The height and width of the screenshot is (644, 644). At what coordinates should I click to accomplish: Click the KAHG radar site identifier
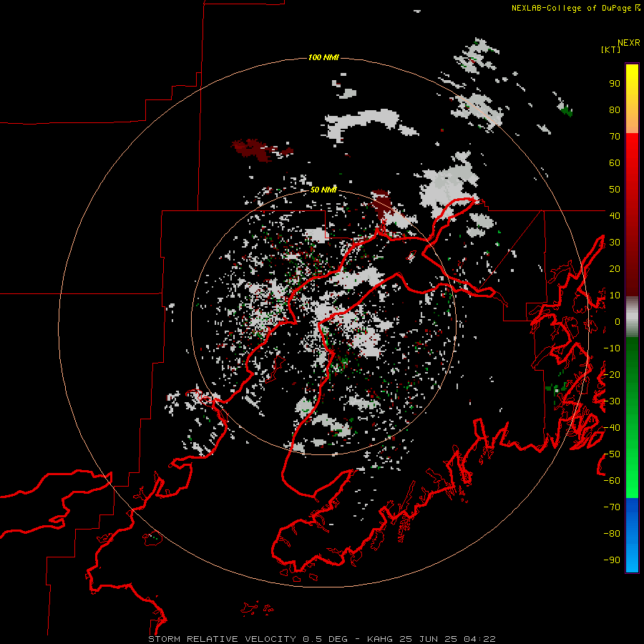coord(381,639)
